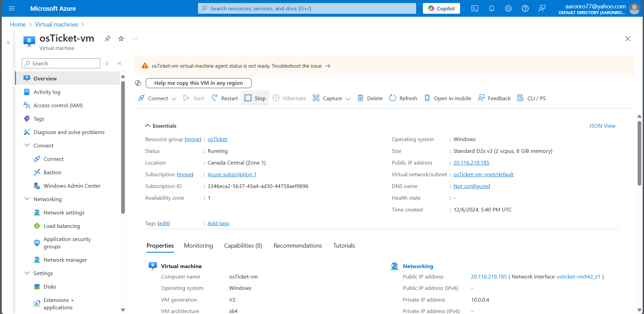Switch to the Monitoring tab

[x=198, y=245]
